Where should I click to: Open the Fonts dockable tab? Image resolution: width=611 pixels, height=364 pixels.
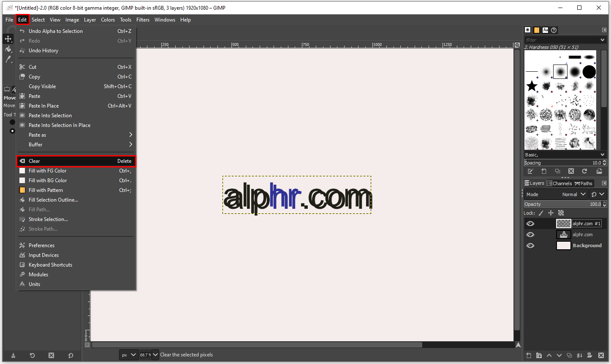[545, 30]
